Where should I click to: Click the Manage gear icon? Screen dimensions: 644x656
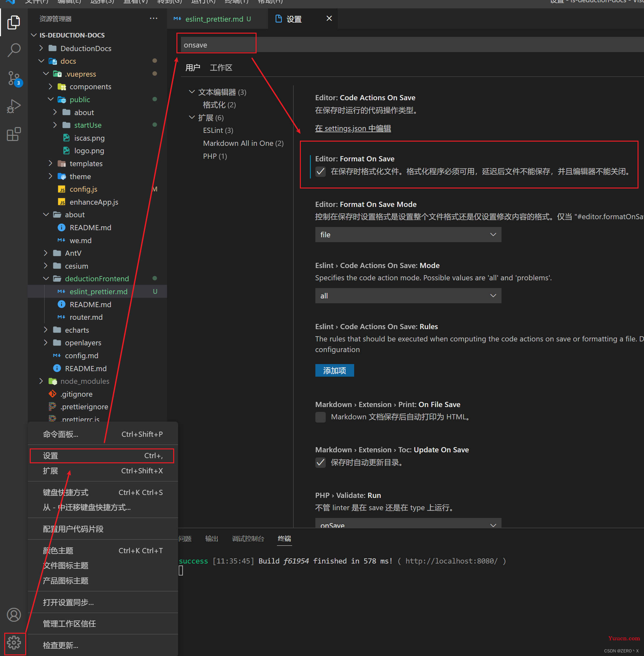14,642
